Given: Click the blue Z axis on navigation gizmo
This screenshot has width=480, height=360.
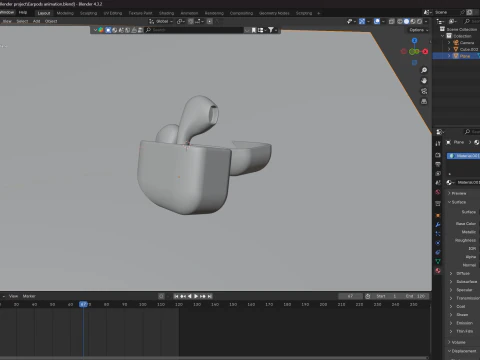Looking at the screenshot, I should pyautogui.click(x=414, y=40).
